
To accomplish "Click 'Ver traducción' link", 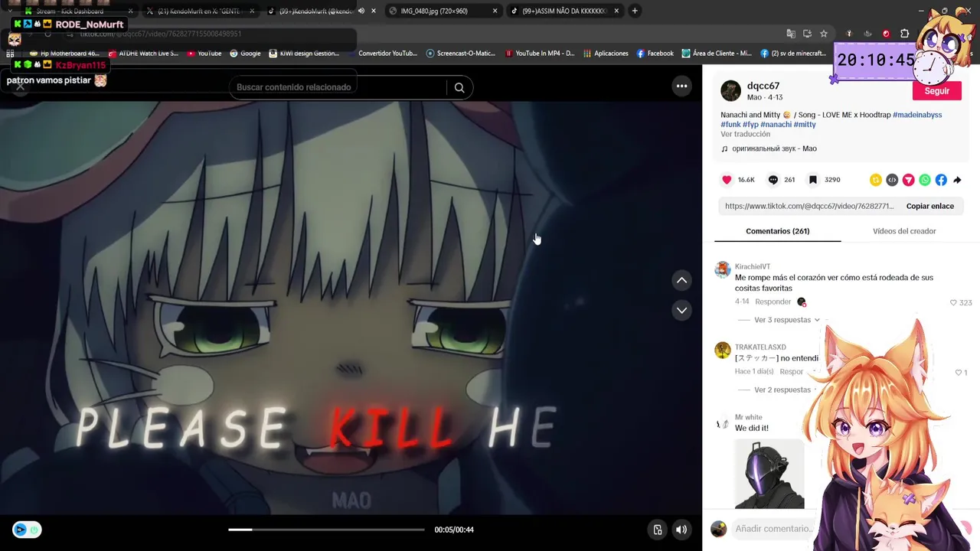I will coord(745,134).
